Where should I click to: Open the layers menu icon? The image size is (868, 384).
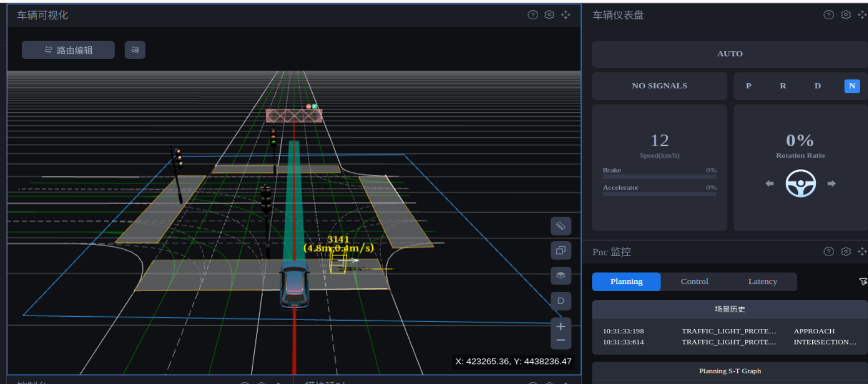561,275
